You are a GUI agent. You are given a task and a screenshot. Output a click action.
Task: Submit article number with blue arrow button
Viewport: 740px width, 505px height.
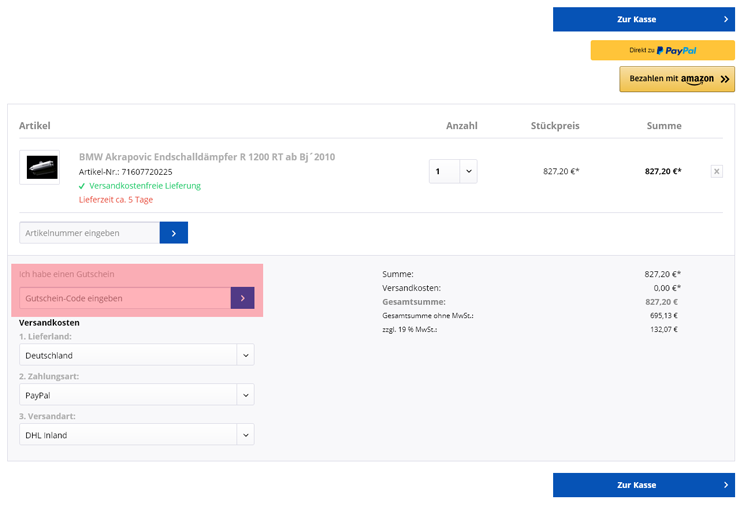point(174,233)
